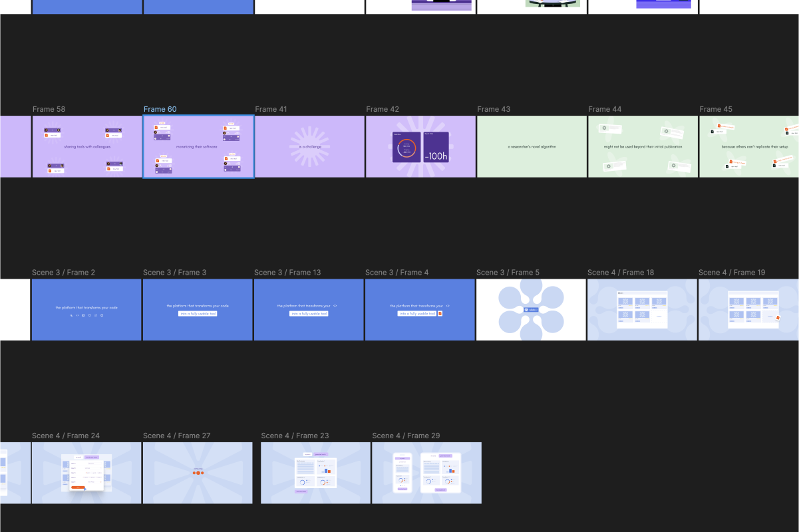Click the sunburst icon in Frame 42

pos(420,146)
